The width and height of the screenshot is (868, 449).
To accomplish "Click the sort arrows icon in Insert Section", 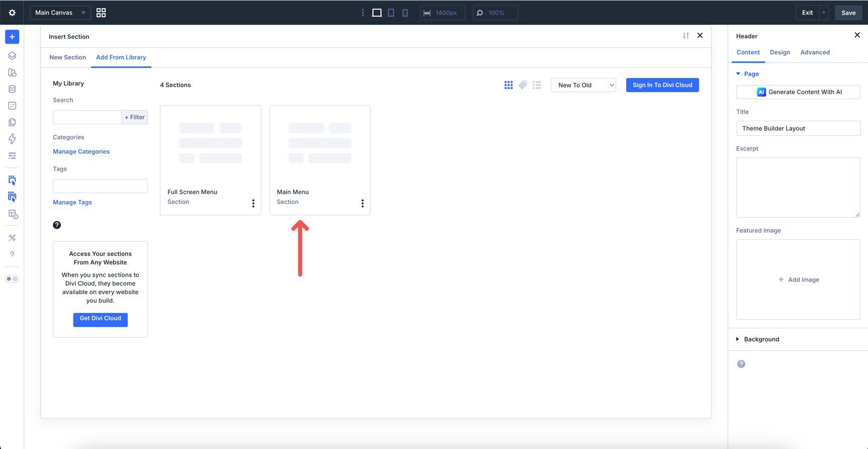I will click(x=686, y=36).
